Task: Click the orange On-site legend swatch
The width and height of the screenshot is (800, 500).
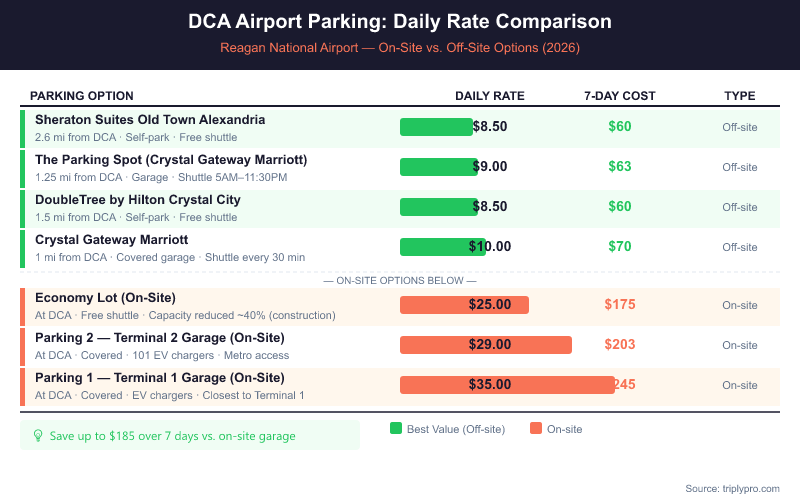Action: (x=536, y=429)
